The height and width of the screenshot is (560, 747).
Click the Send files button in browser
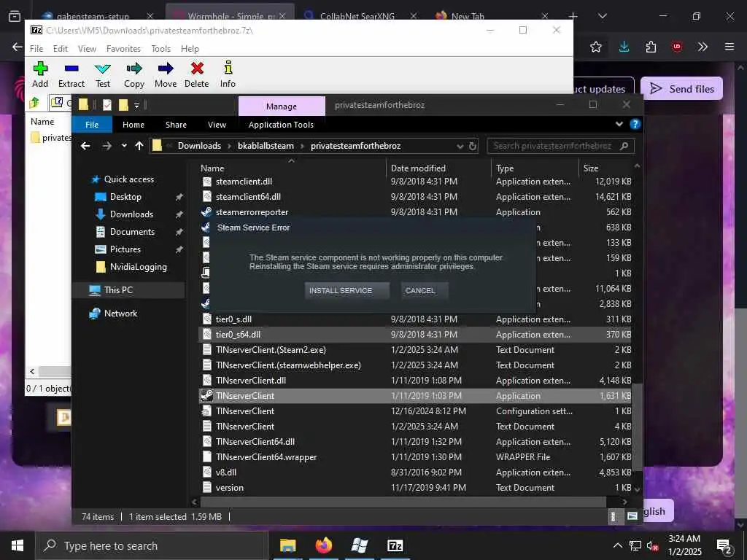pos(682,88)
